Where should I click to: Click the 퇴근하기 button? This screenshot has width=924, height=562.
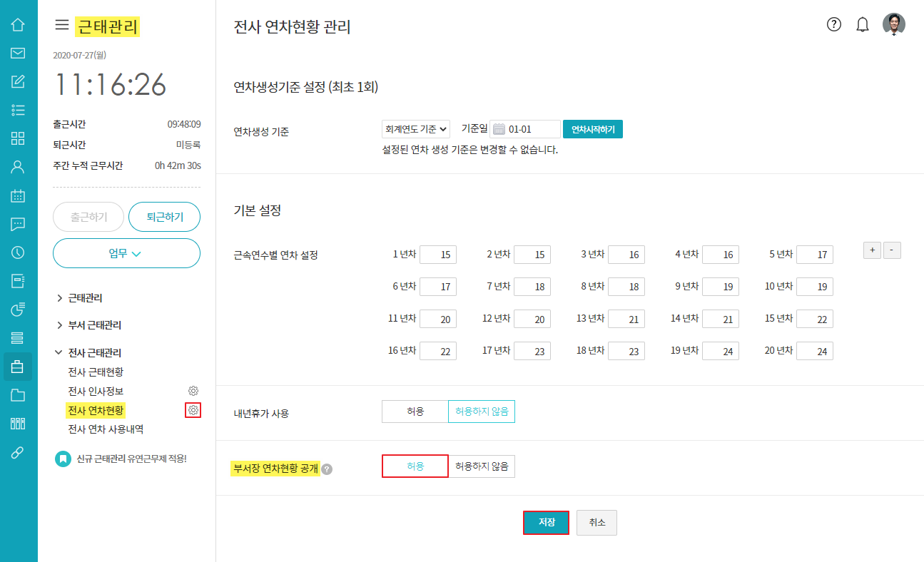coord(164,217)
